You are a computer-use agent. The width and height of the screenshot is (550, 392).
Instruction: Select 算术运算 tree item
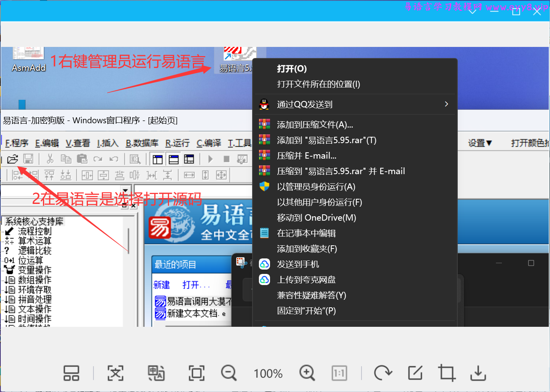pos(35,241)
